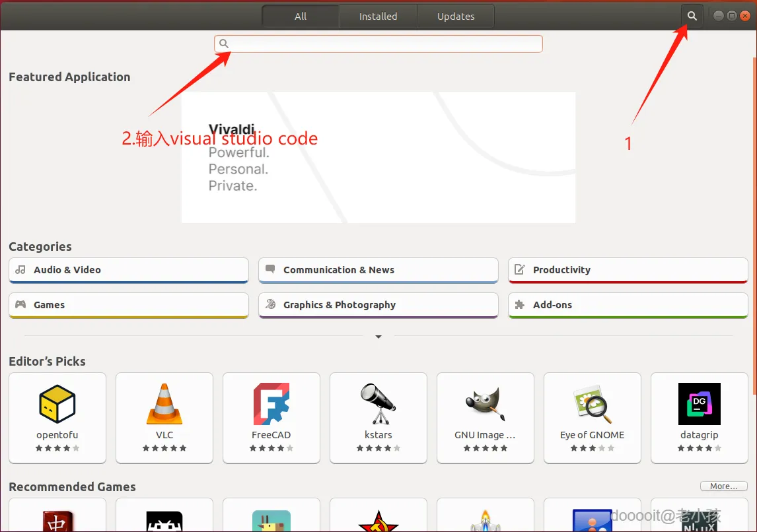757x532 pixels.
Task: Open the teal blocky animal game icon
Action: pyautogui.click(x=271, y=521)
